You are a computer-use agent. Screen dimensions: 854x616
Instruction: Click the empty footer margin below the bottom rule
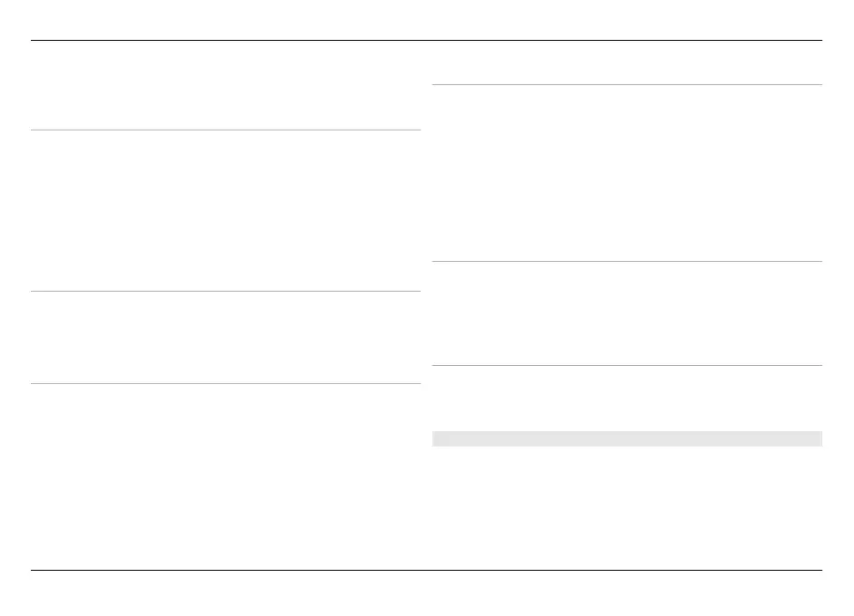[x=426, y=593]
